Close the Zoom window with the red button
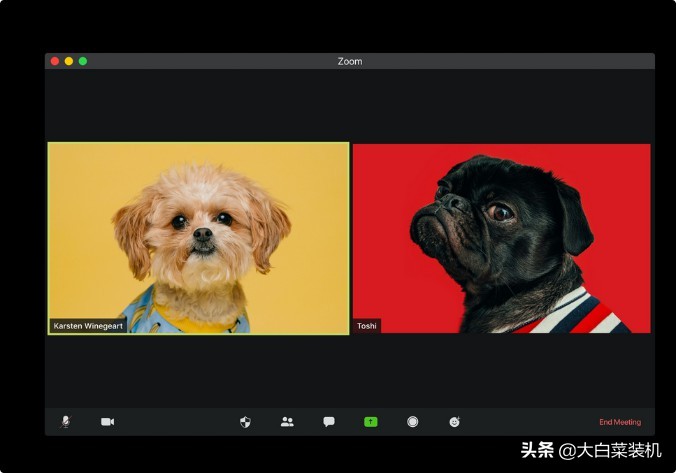The height and width of the screenshot is (473, 676). coord(55,61)
